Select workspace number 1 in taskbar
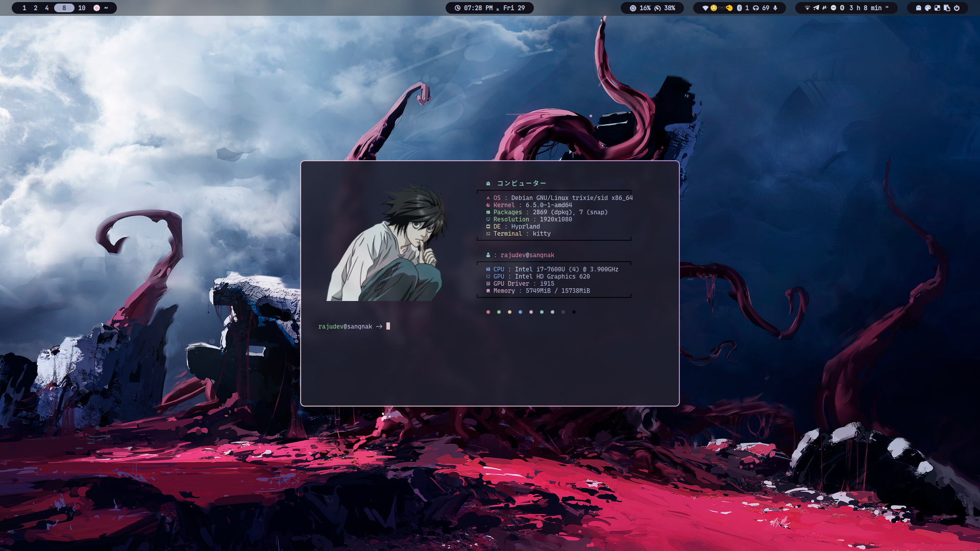The width and height of the screenshot is (980, 551). coord(24,8)
